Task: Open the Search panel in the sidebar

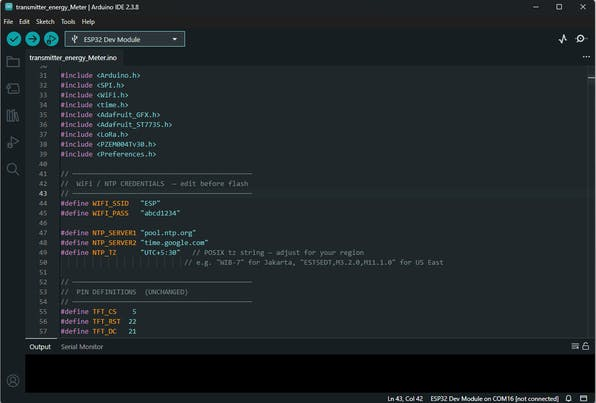Action: [x=13, y=169]
